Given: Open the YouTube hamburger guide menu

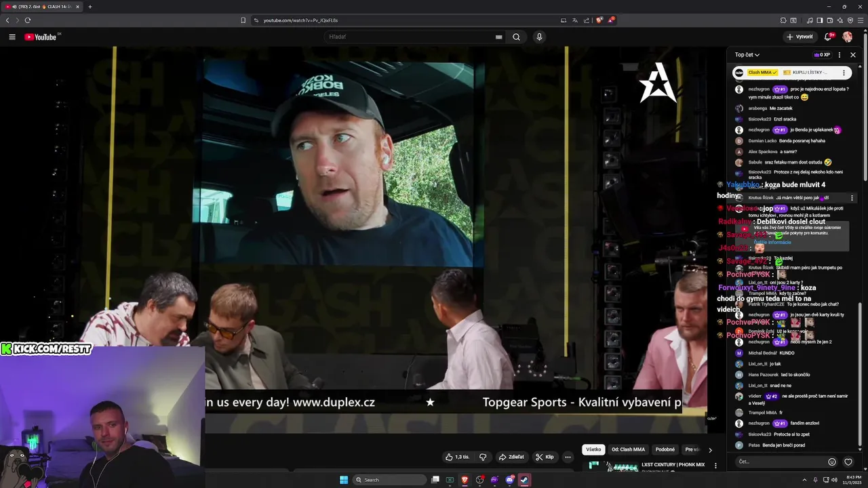Looking at the screenshot, I should [12, 37].
